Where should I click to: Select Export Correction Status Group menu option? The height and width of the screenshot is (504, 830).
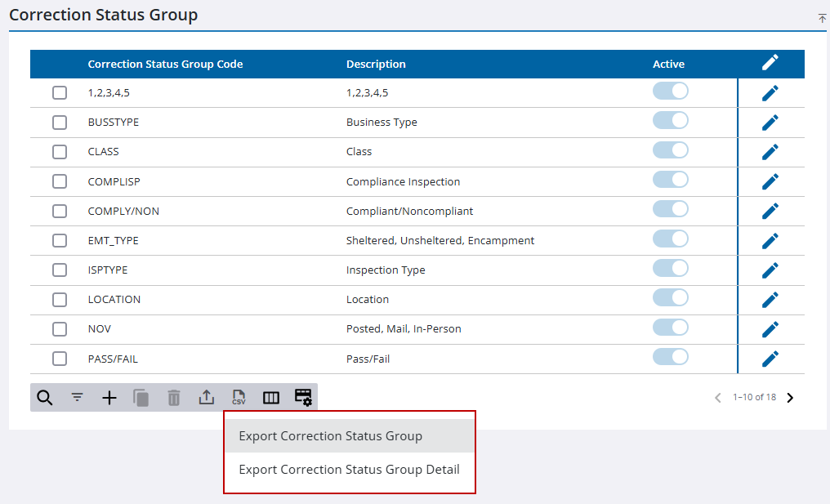tap(331, 436)
